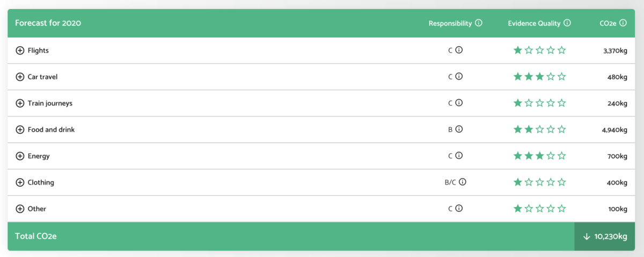Expand the Energy category
This screenshot has height=257, width=644.
click(20, 156)
